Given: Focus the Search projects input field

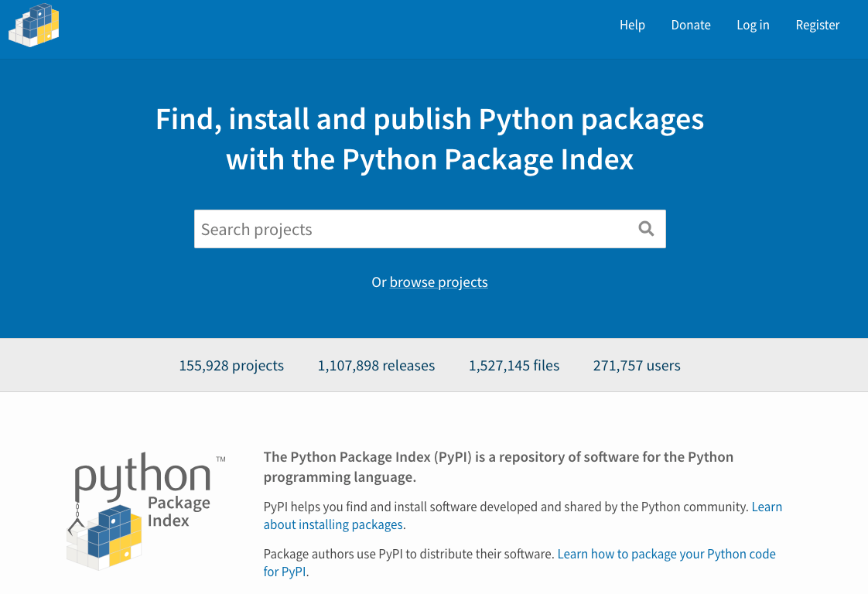Looking at the screenshot, I should pos(410,229).
